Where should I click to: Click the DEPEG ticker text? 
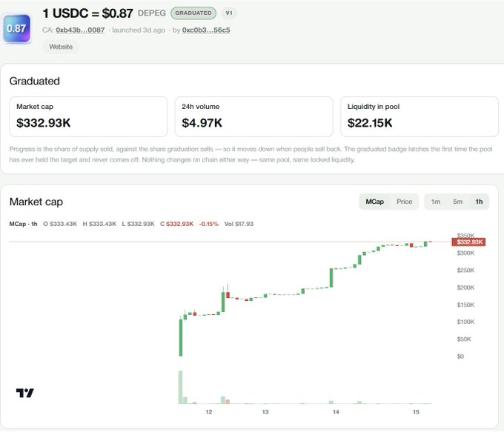coord(152,13)
